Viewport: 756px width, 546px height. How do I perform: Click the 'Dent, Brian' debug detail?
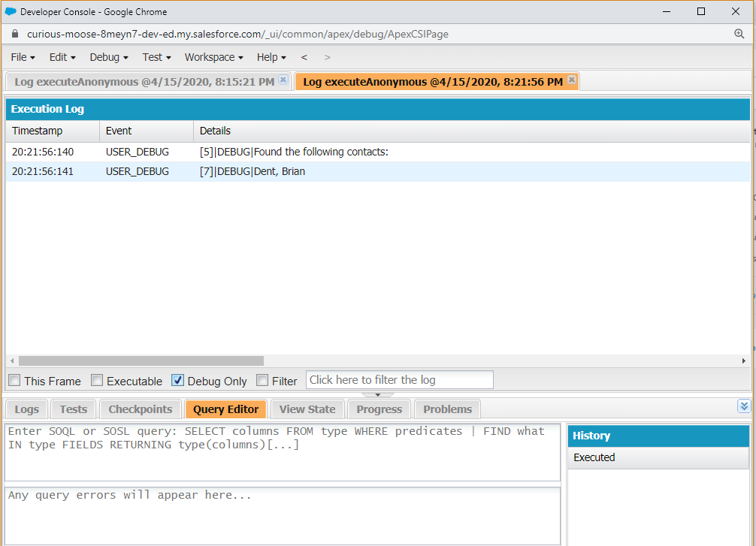click(280, 171)
